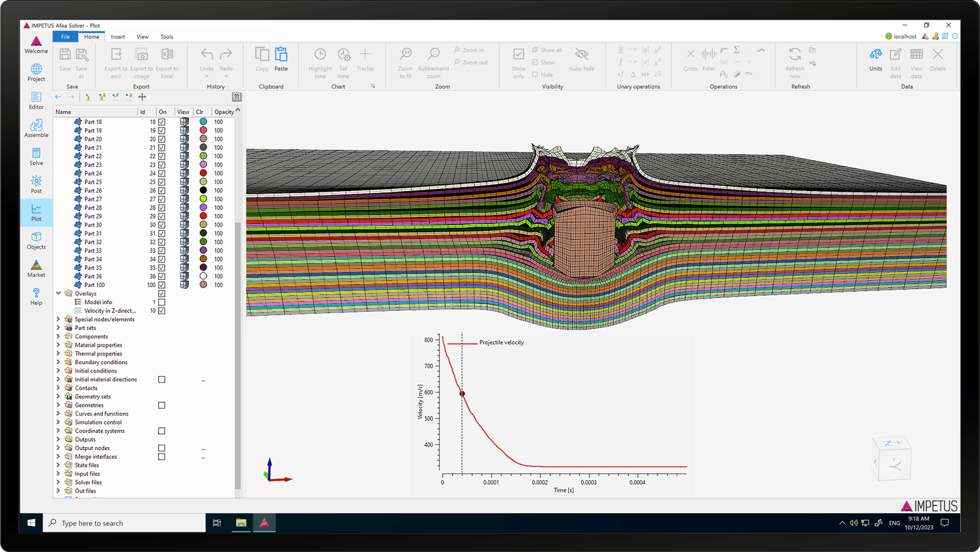Viewport: 980px width, 552px height.
Task: Expand Special nodes/elements tree node
Action: pos(59,319)
